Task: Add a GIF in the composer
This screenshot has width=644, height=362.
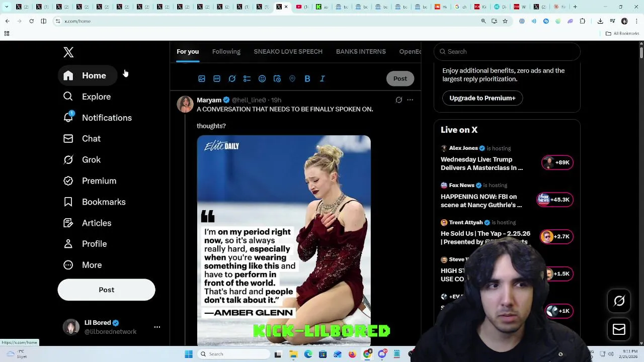Action: pyautogui.click(x=217, y=78)
